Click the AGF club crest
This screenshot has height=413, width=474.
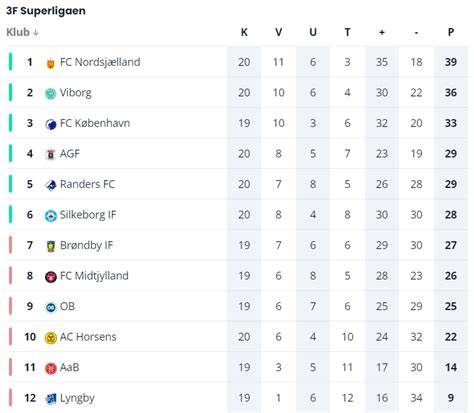coord(50,154)
